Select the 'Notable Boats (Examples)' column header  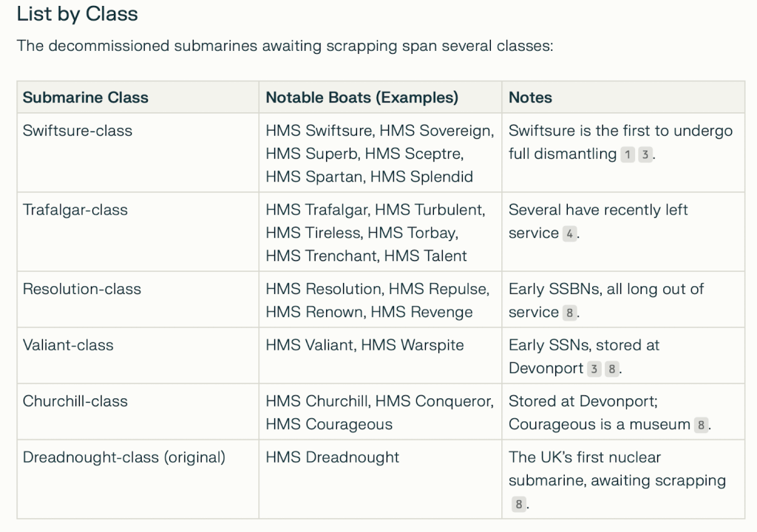pyautogui.click(x=361, y=98)
